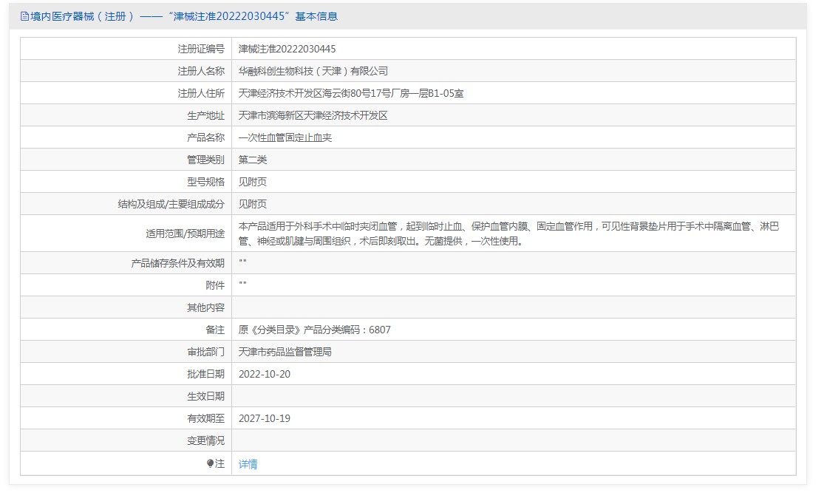This screenshot has height=504, width=827.
Task: Click the 变更情况 label
Action: [205, 440]
